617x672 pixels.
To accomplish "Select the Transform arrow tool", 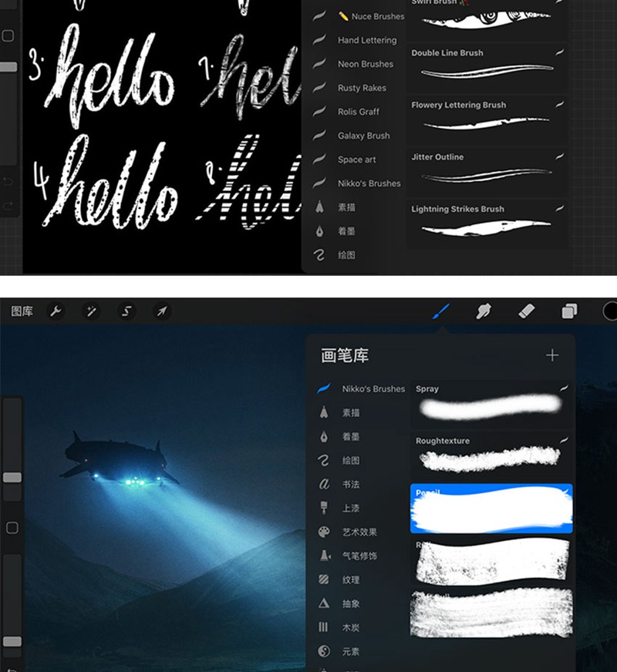I will [162, 311].
